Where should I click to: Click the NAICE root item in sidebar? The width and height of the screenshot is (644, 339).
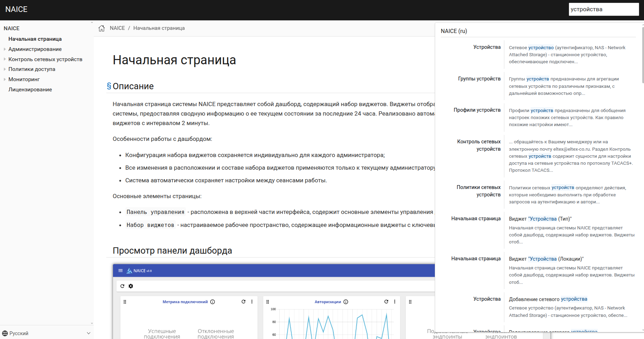[12, 28]
